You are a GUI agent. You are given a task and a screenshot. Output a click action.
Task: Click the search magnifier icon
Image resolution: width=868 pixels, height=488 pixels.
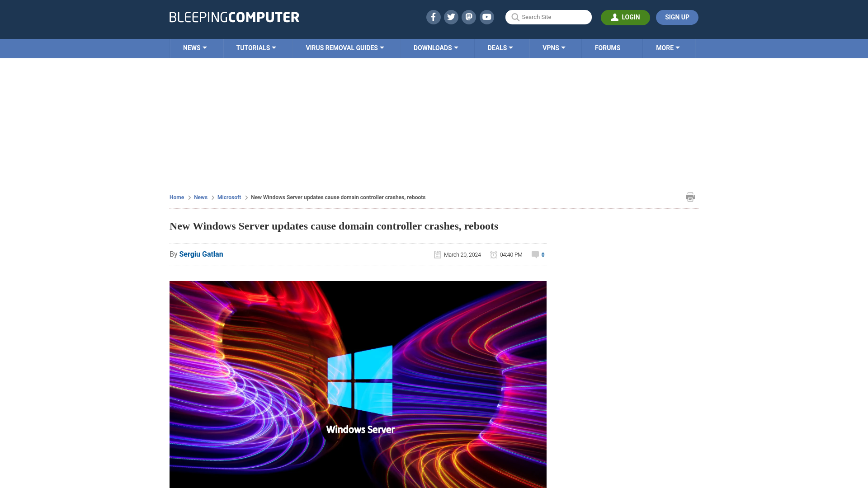coord(515,17)
